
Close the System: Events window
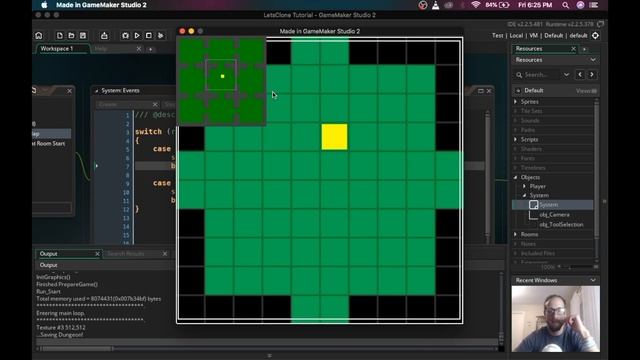(489, 91)
